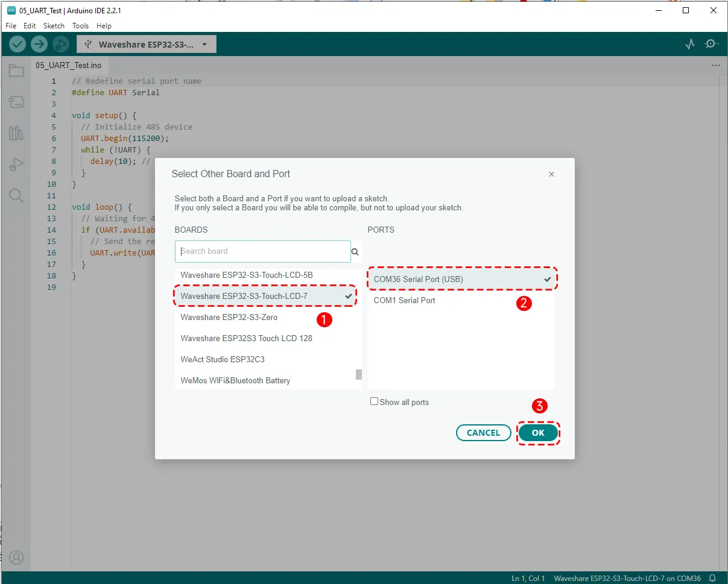The width and height of the screenshot is (728, 584).
Task: Click the notifications bell in status bar
Action: click(x=712, y=578)
